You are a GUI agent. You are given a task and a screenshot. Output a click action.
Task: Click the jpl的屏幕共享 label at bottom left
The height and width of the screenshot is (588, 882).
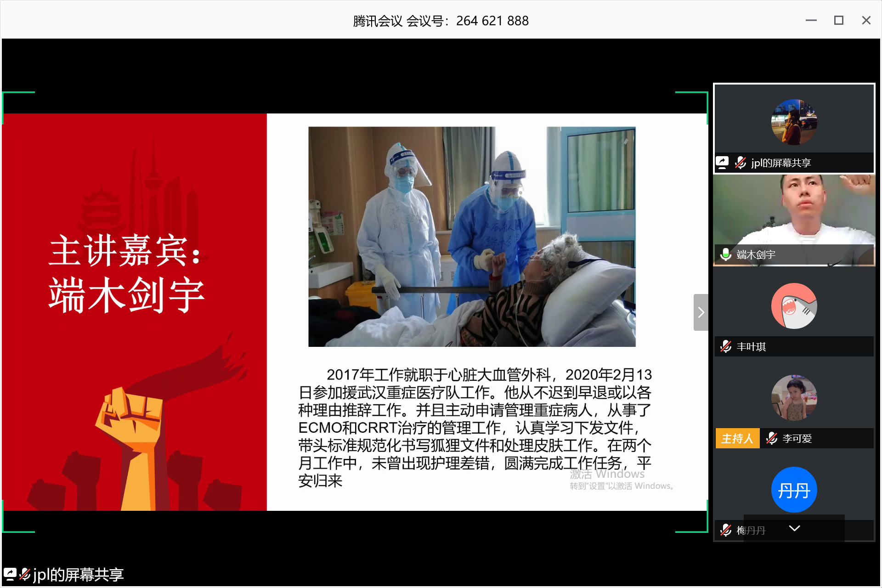(78, 574)
